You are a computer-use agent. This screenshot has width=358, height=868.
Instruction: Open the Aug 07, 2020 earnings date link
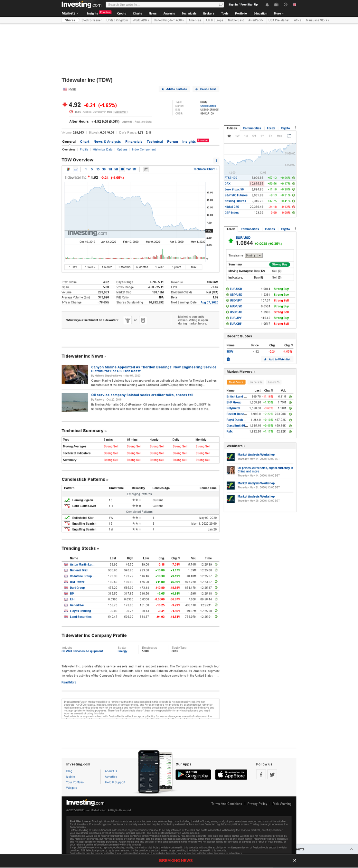210,302
